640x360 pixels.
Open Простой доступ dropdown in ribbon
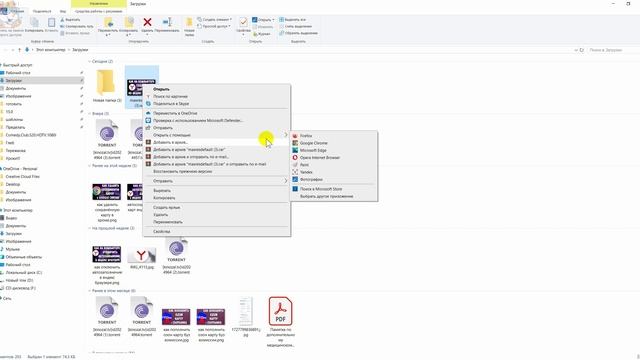214,26
